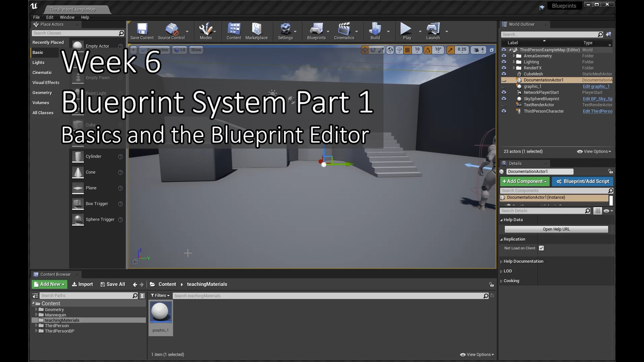Click the Details components list scrollbar
644x362 pixels.
coord(611,200)
